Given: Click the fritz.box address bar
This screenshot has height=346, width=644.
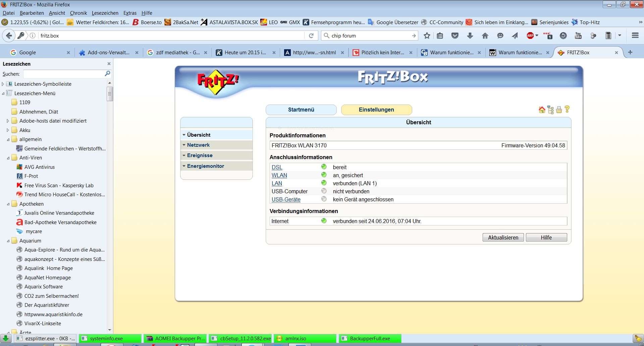Looking at the screenshot, I should click(171, 36).
